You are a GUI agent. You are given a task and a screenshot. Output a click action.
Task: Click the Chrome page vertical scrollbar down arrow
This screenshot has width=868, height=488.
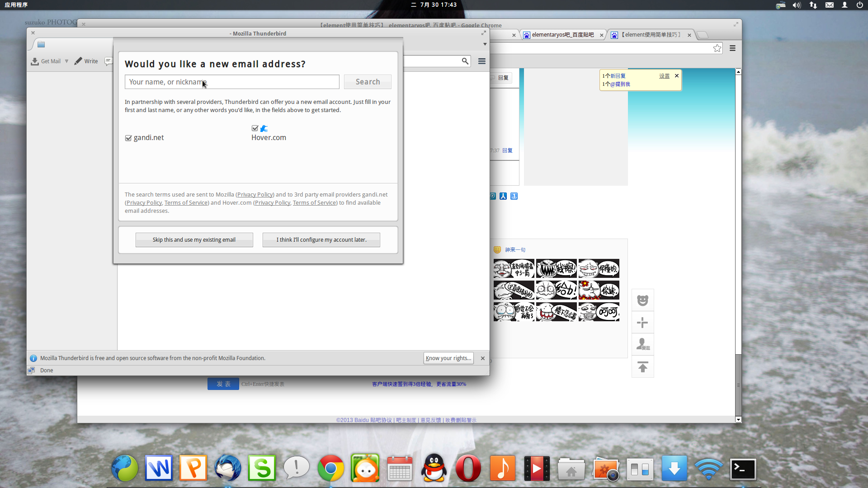click(x=738, y=420)
